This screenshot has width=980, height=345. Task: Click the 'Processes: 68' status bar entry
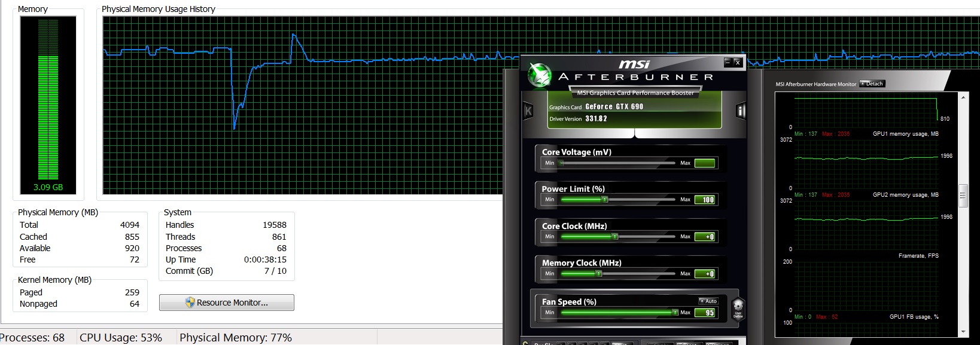pos(32,337)
